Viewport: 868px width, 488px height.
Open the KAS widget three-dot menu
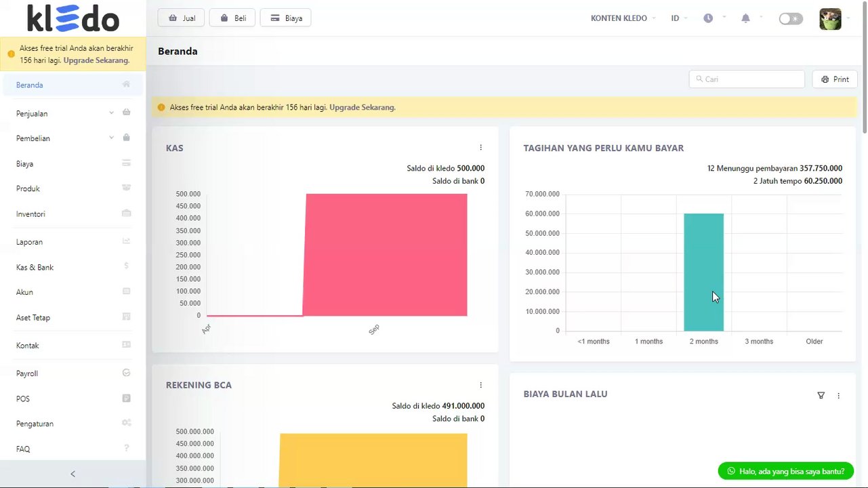coord(480,148)
